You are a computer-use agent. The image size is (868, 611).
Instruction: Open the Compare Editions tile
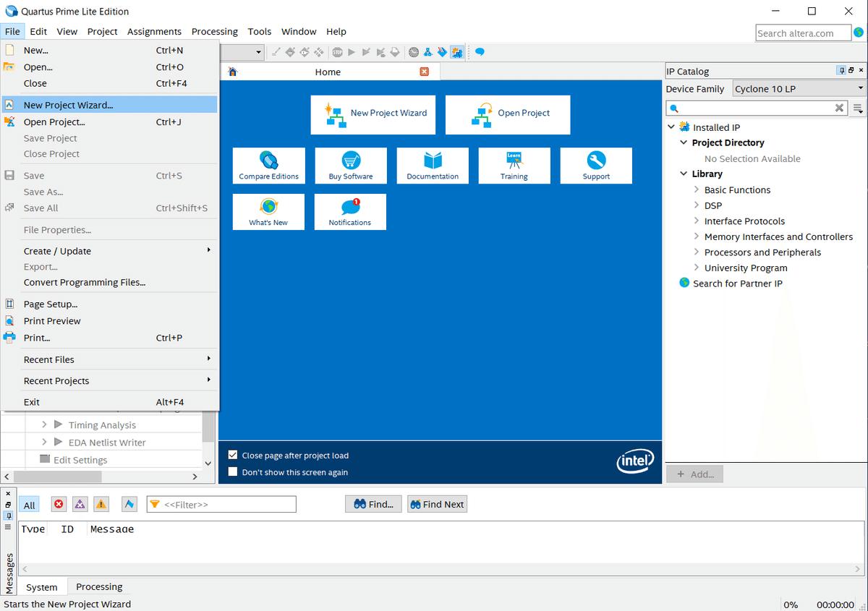tap(268, 166)
